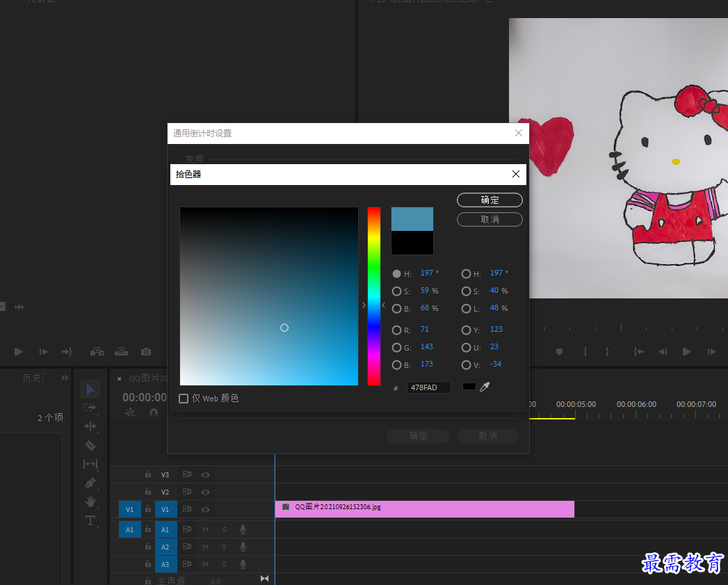Screen dimensions: 728x585
Task: Click the timeline timecode display
Action: (x=145, y=397)
